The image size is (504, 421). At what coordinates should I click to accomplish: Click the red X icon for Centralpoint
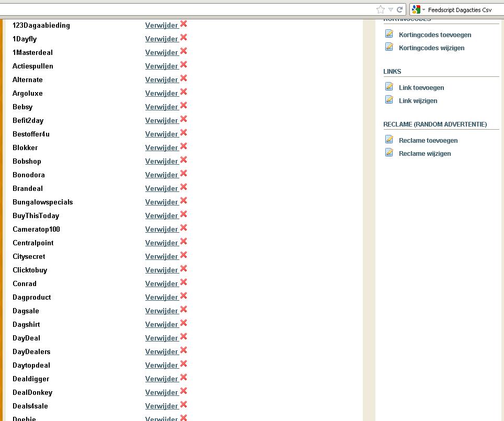tap(184, 241)
